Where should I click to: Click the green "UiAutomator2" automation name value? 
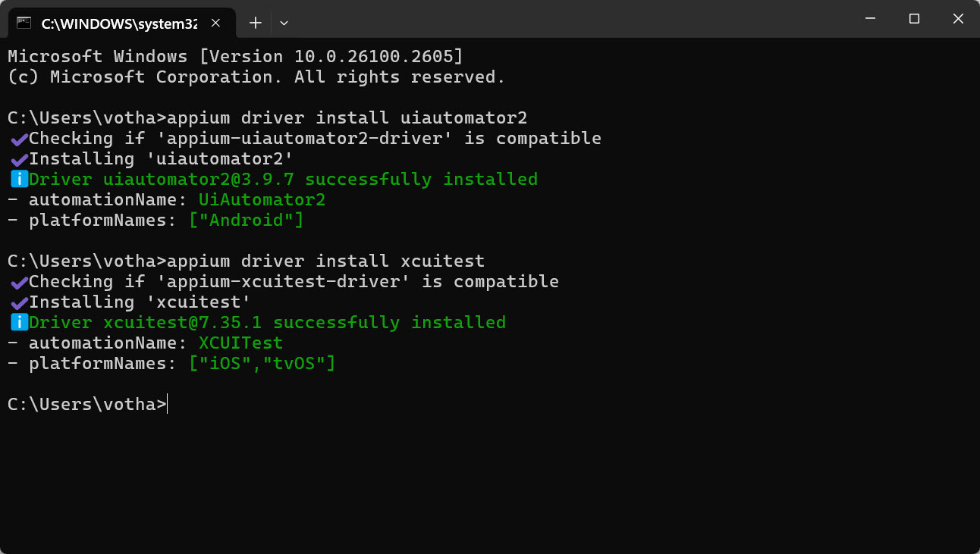pos(262,200)
